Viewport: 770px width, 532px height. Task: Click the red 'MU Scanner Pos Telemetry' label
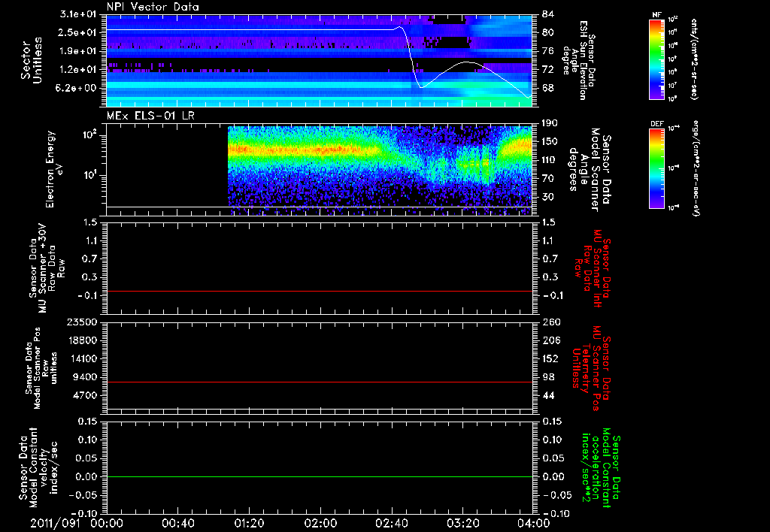coord(592,367)
